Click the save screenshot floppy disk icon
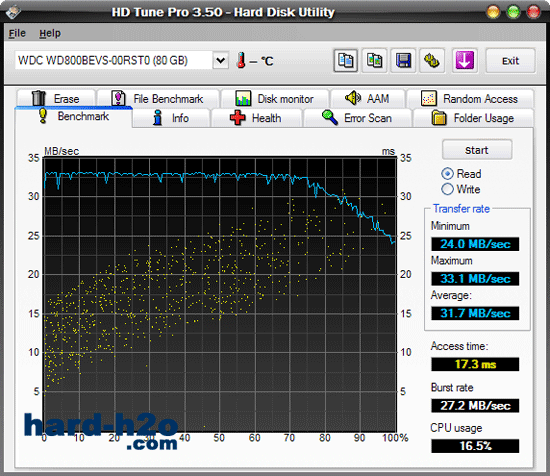This screenshot has height=476, width=550. [403, 61]
